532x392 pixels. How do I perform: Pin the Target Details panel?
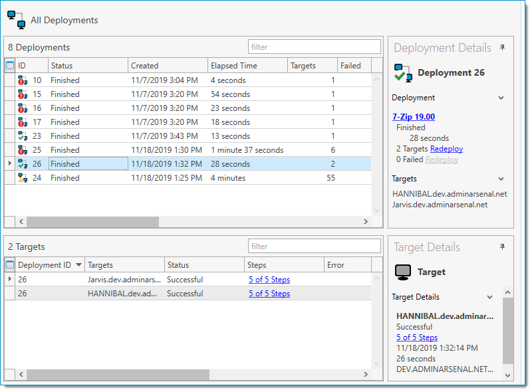502,247
